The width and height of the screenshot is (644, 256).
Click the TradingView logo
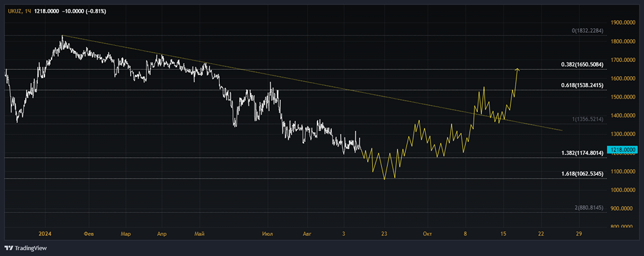[x=26, y=248]
